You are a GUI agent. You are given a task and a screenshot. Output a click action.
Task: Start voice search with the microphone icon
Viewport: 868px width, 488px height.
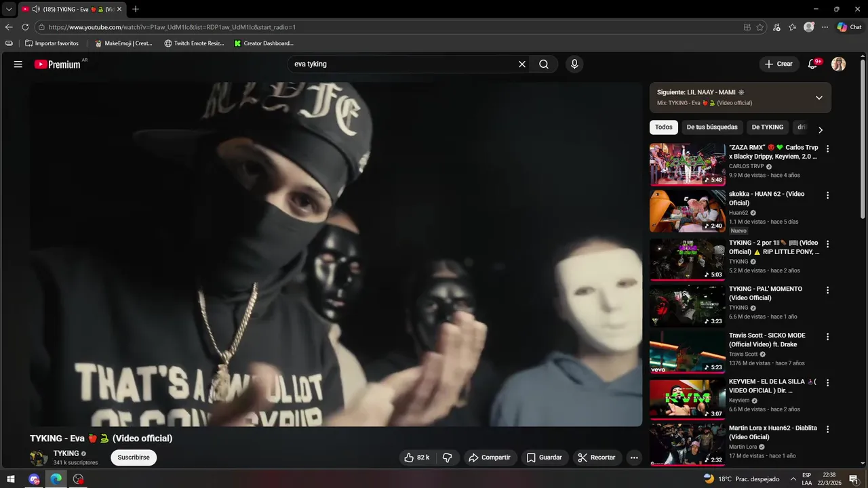[574, 64]
